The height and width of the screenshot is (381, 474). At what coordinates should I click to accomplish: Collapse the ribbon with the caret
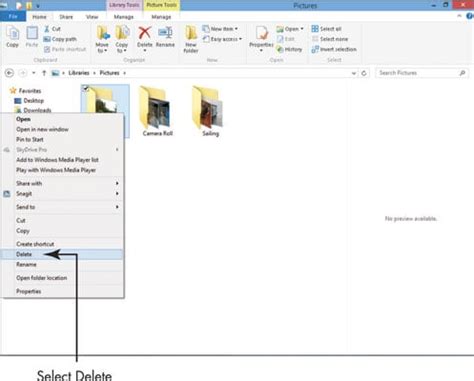(459, 16)
